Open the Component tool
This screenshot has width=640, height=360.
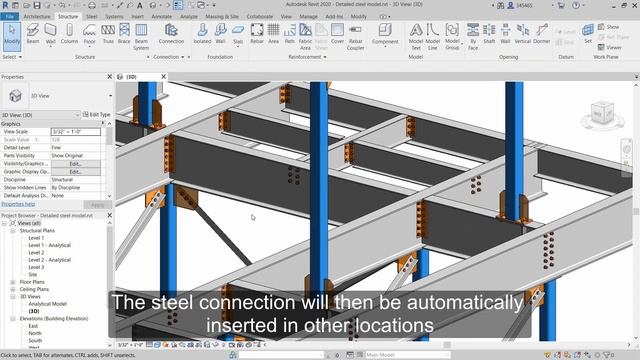(385, 34)
